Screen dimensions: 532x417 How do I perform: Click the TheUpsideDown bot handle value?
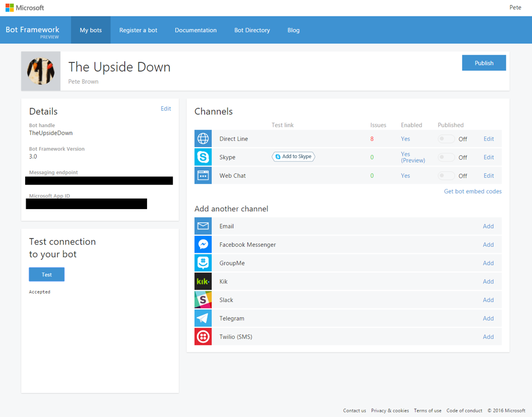[x=51, y=133]
